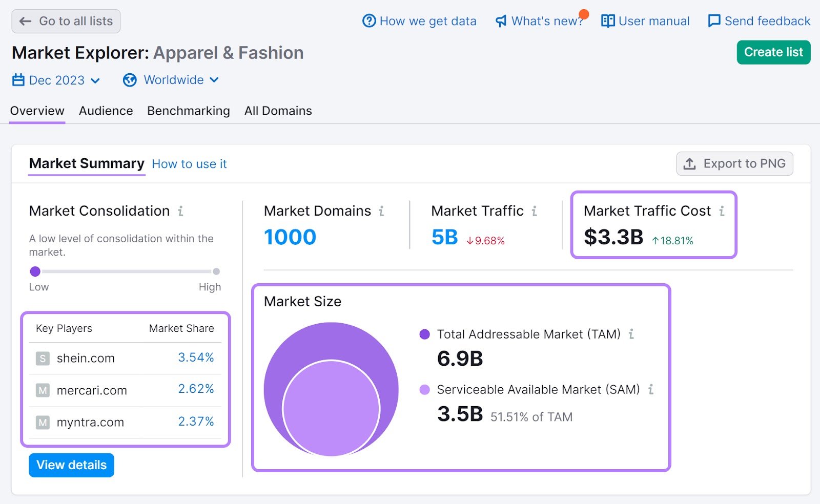Viewport: 820px width, 504px height.
Task: Switch to the Benchmarking tab
Action: (x=188, y=111)
